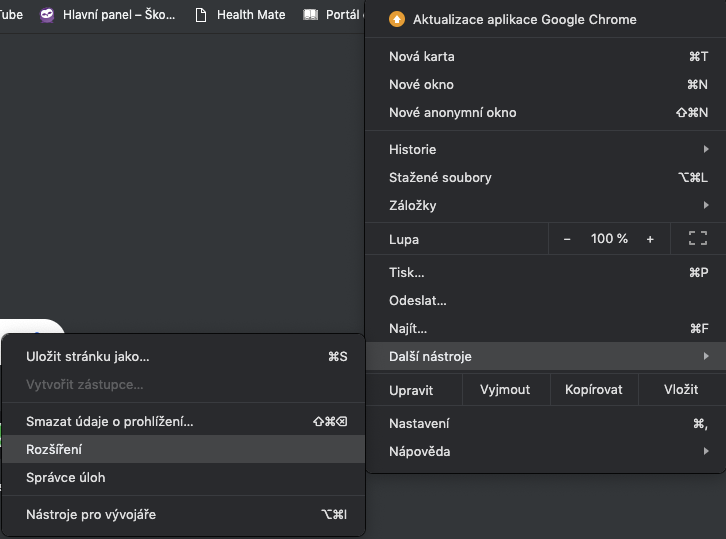
Task: Click the Vložit button
Action: (681, 389)
